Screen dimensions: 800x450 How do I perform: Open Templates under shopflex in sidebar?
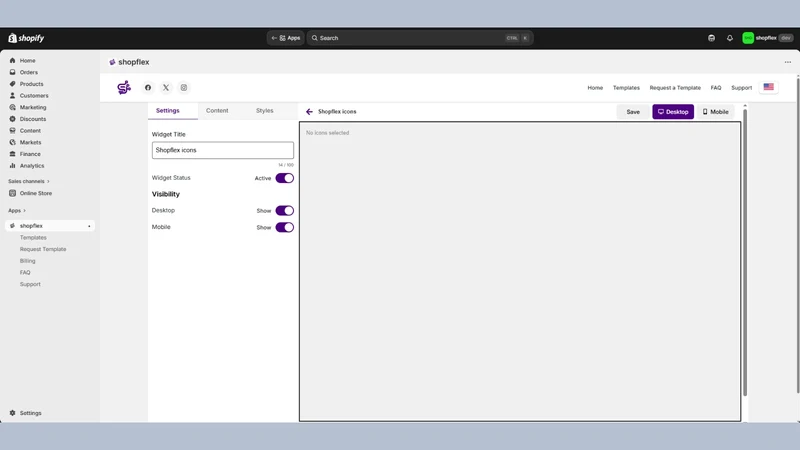coord(33,238)
